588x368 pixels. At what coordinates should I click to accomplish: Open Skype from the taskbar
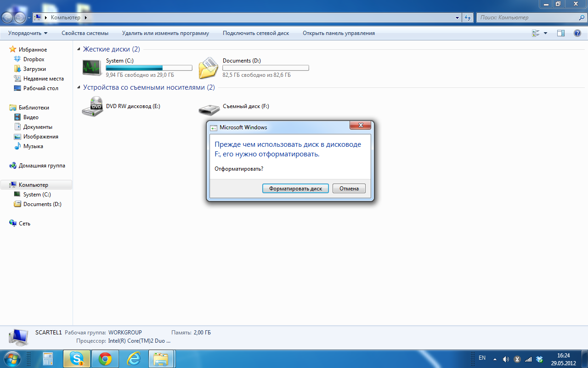click(76, 359)
